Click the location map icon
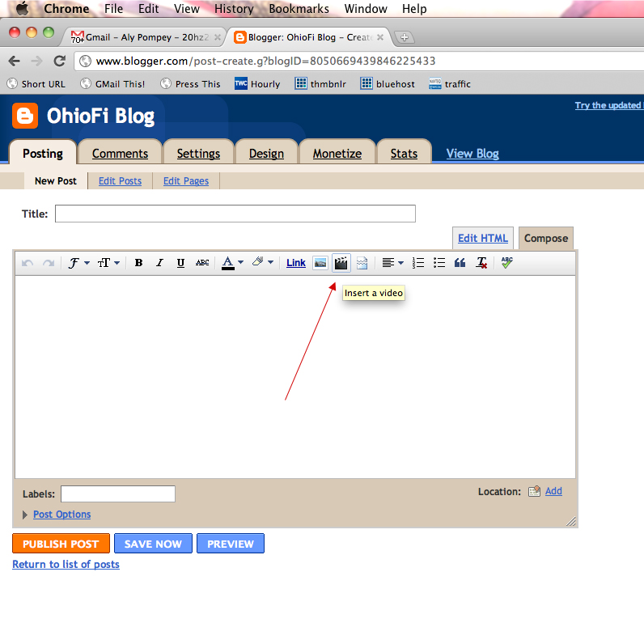This screenshot has width=644, height=644. (534, 491)
